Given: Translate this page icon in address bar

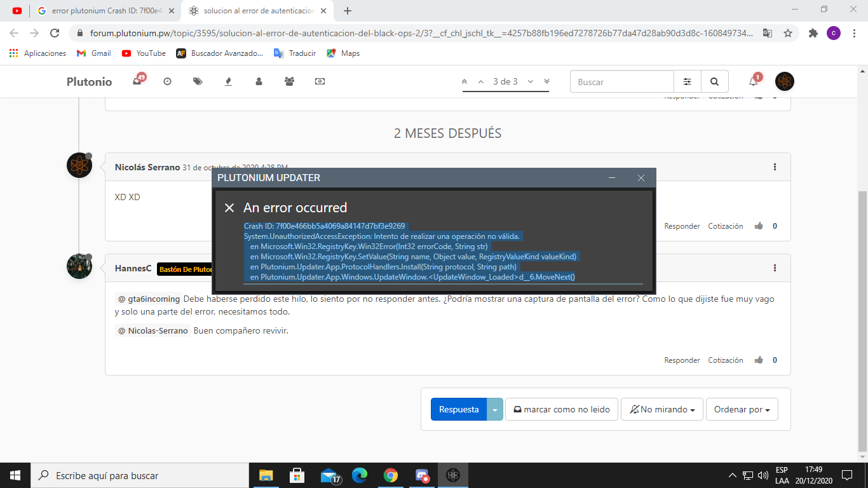Looking at the screenshot, I should click(768, 33).
